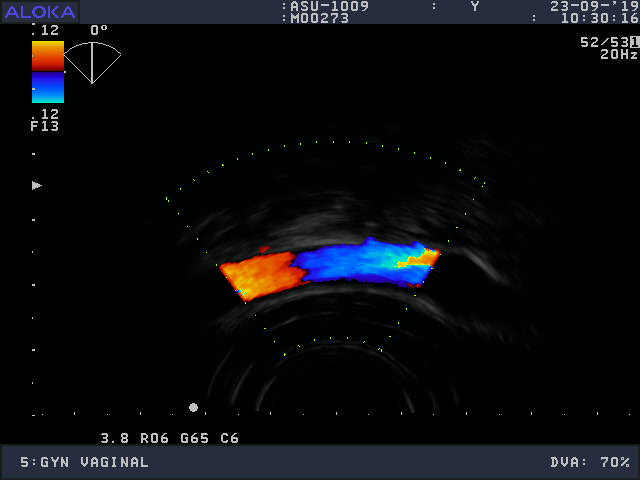
Task: Click the red upper half of velocity color bar
Action: click(x=47, y=55)
